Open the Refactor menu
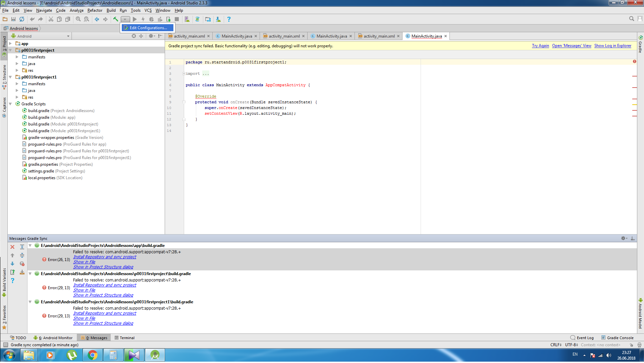Screen dimensions: 644x363 (95, 10)
